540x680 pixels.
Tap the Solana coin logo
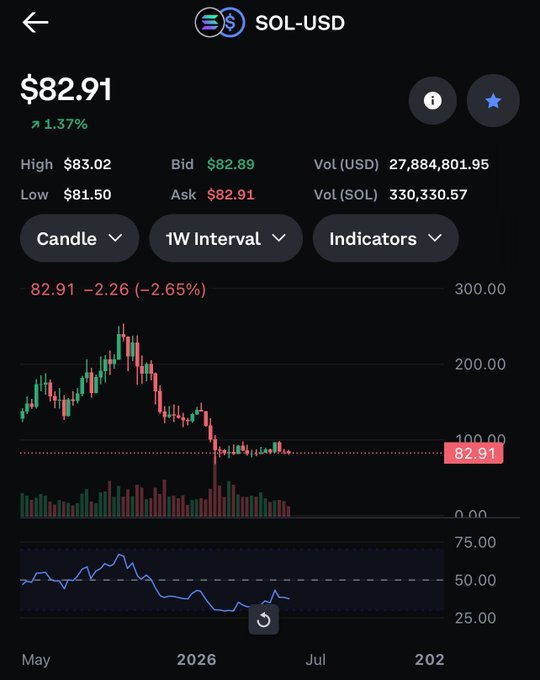pos(208,23)
